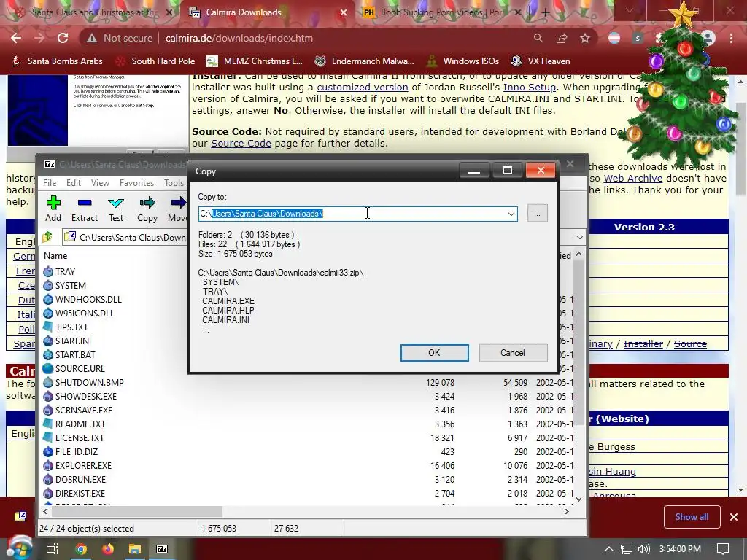Click the zoom magnifier icon in address bar
Image resolution: width=747 pixels, height=560 pixels.
click(x=538, y=38)
